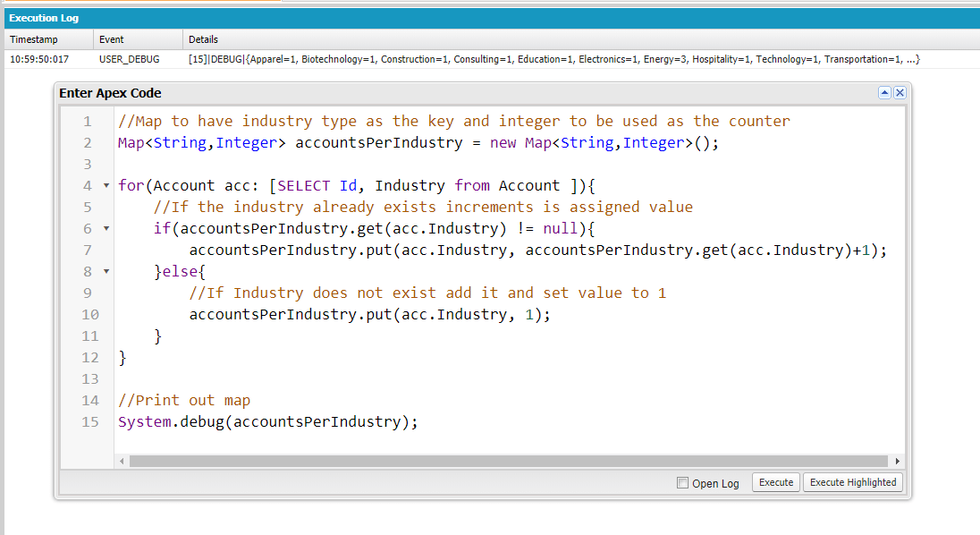Click the System.debug line in the editor
The width and height of the screenshot is (980, 535).
click(x=266, y=421)
